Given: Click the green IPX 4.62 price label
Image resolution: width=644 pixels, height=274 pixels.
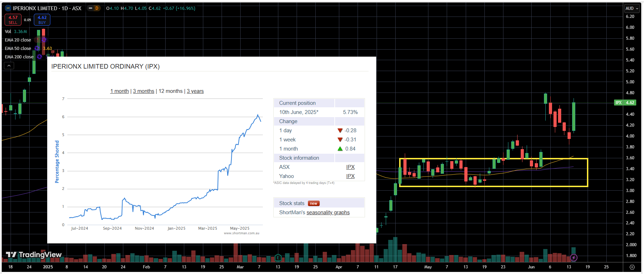Looking at the screenshot, I should point(625,103).
